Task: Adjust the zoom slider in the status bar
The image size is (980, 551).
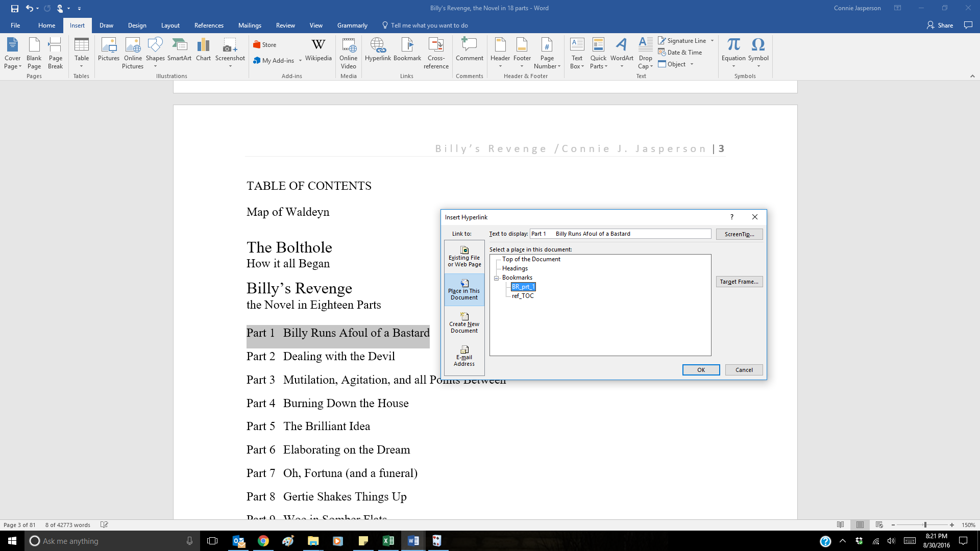Action: [925, 525]
